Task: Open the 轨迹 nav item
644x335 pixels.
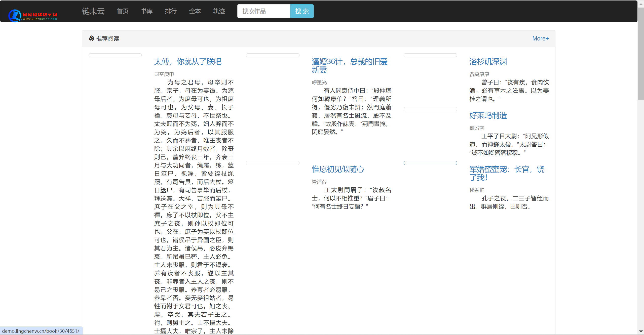Action: click(x=219, y=11)
